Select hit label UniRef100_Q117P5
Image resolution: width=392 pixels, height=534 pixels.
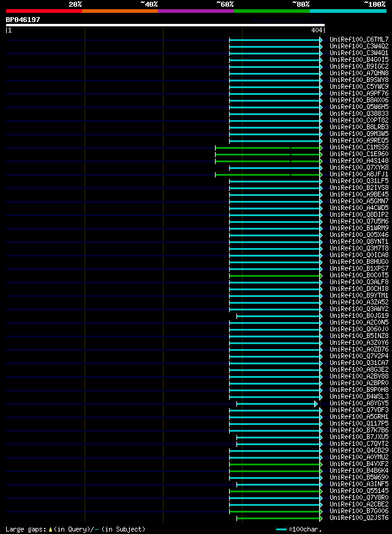pos(359,424)
